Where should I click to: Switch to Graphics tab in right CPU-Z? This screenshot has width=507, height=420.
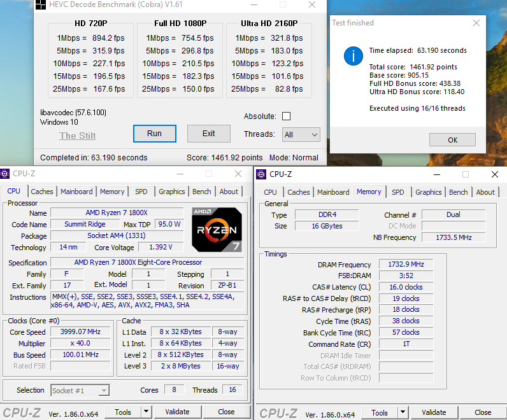pyautogui.click(x=429, y=192)
